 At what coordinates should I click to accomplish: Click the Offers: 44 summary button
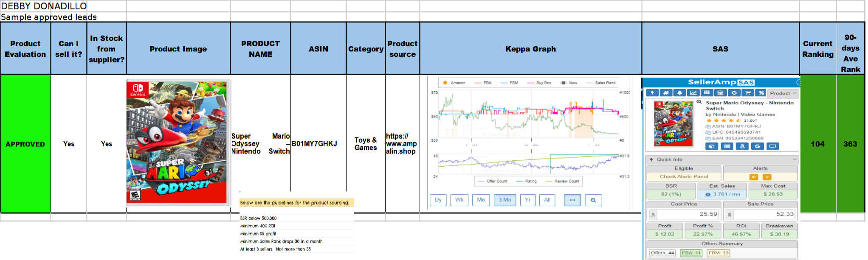(662, 253)
